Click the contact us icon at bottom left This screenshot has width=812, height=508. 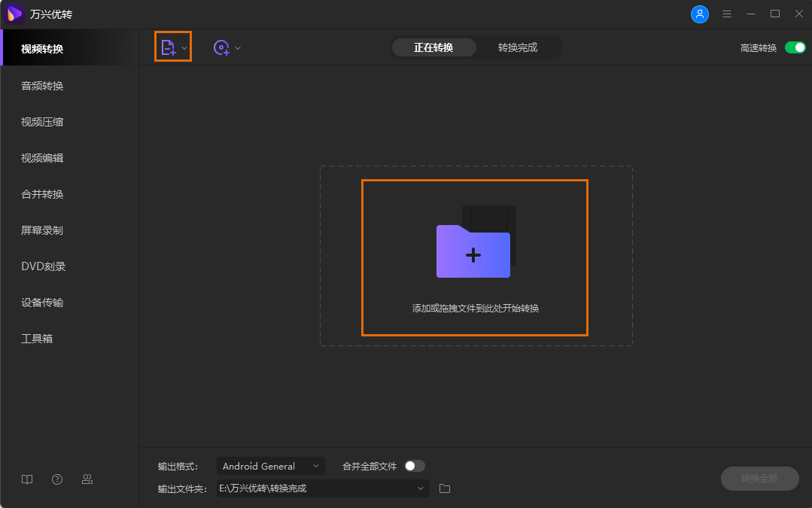click(87, 479)
